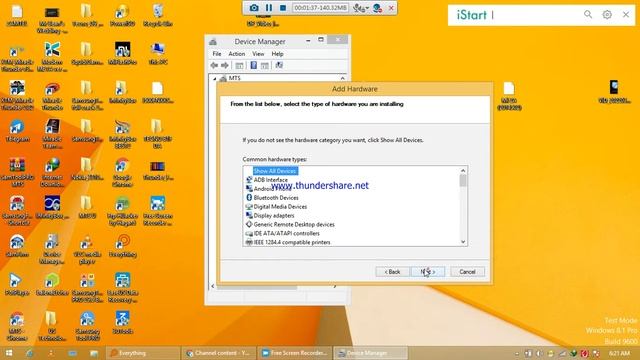
Task: Click Back arrow in Device Manager toolbar
Action: [x=214, y=65]
